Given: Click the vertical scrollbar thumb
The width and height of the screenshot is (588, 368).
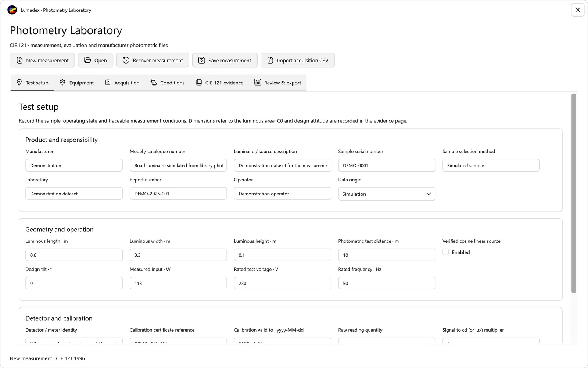Looking at the screenshot, I should click(x=574, y=194).
